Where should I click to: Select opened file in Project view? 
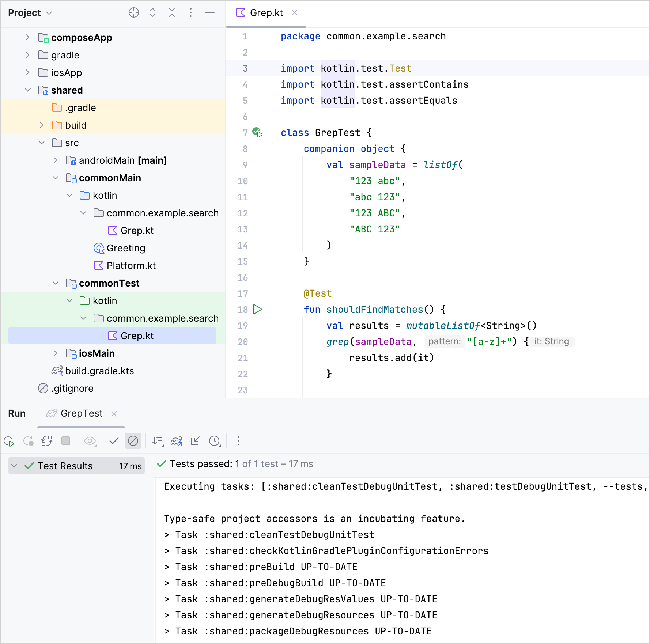pos(134,12)
